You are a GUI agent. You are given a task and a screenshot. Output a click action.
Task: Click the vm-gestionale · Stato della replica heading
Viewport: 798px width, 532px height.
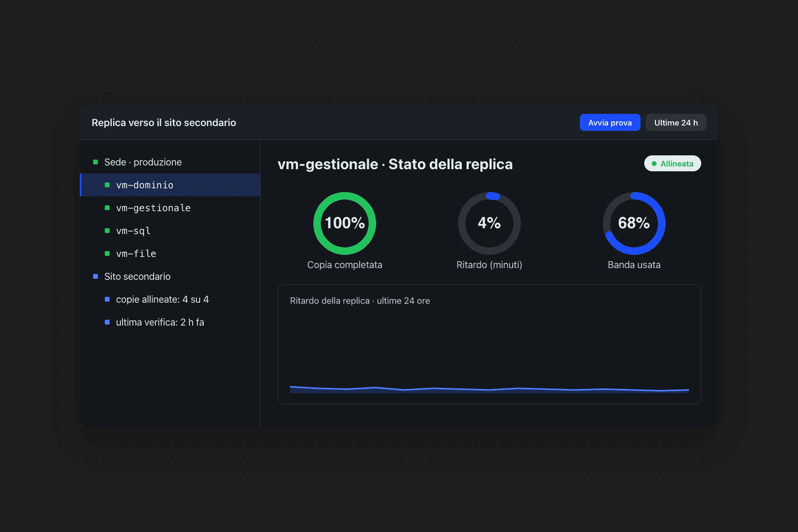pos(395,164)
